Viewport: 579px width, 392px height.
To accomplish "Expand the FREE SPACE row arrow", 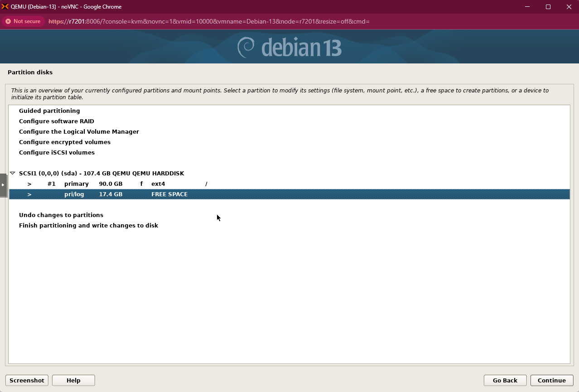I will coord(29,194).
